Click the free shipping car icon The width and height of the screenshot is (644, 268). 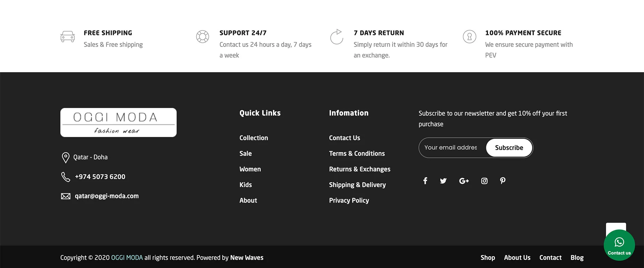67,37
